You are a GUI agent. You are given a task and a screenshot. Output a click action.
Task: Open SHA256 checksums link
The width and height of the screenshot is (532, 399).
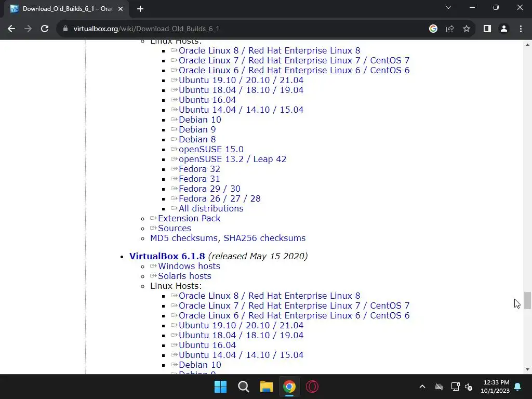(264, 238)
